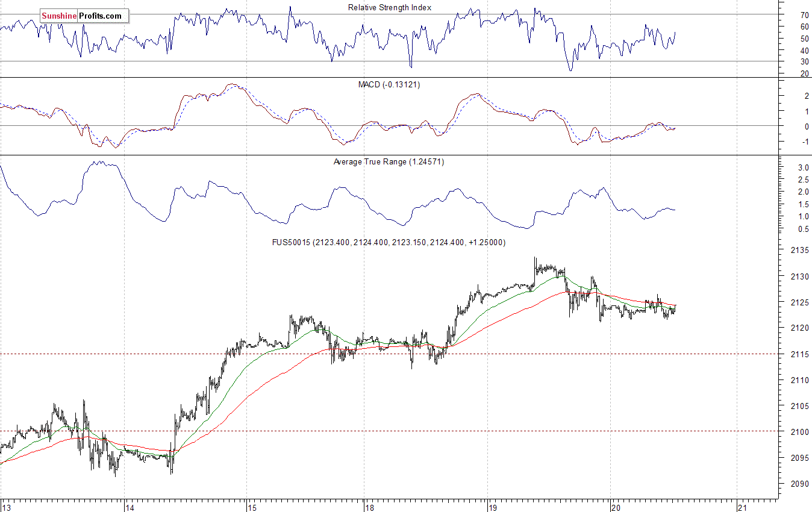Click the MACD (-0.13121) label
The image size is (812, 512).
tap(389, 85)
